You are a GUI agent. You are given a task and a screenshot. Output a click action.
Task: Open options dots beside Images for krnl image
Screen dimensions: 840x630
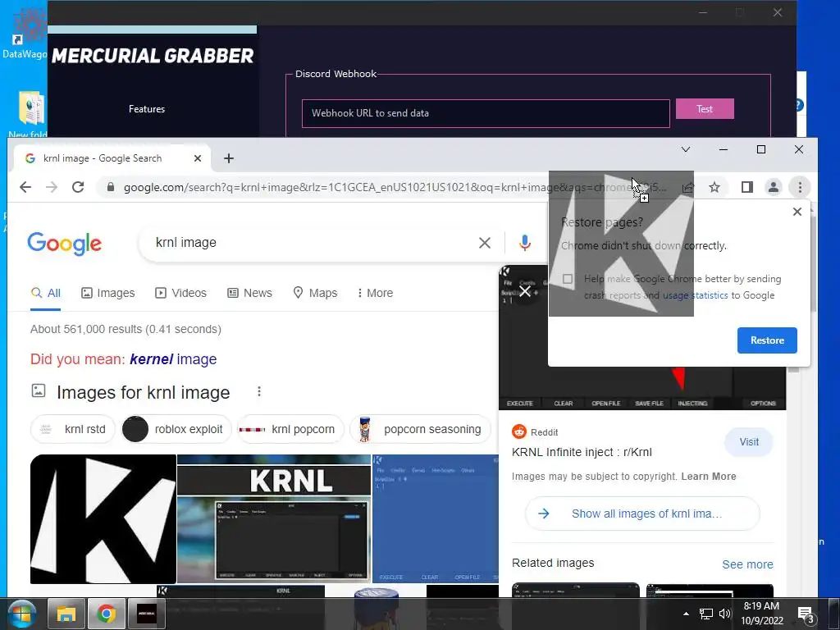click(259, 391)
